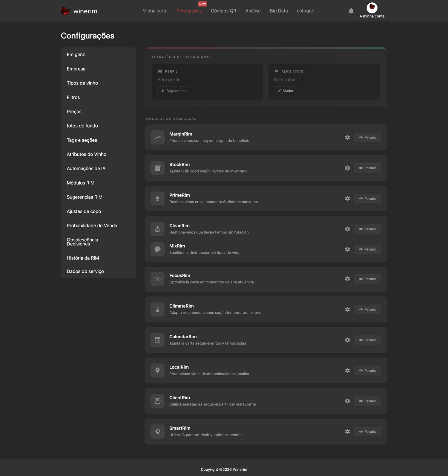Screen dimensions: 448x476
Task: Open MarginRim settings gear
Action: [347, 137]
